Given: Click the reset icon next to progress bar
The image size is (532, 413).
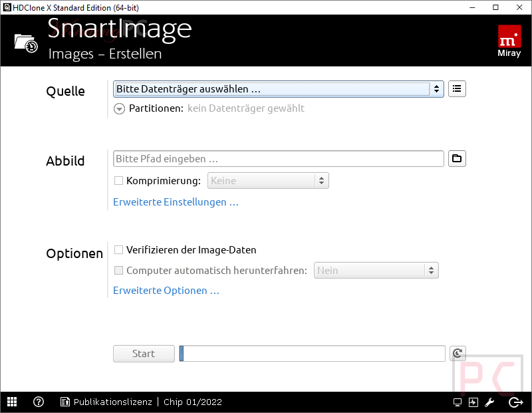Looking at the screenshot, I should point(458,354).
